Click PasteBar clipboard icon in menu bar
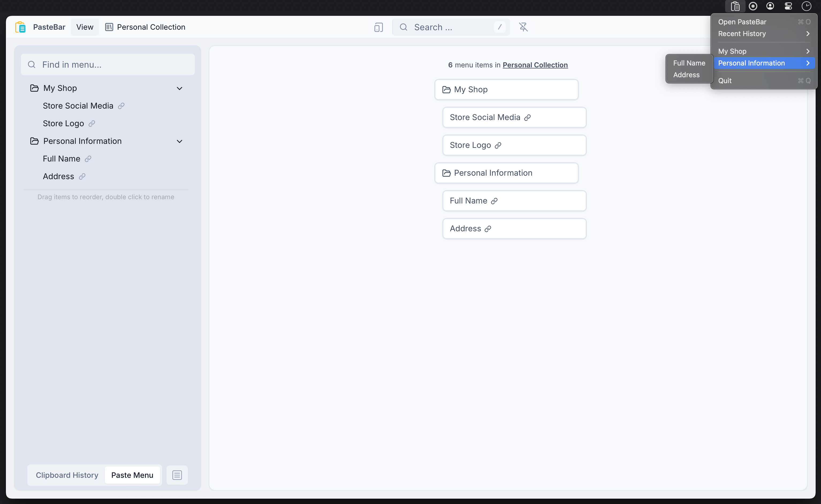 tap(735, 6)
